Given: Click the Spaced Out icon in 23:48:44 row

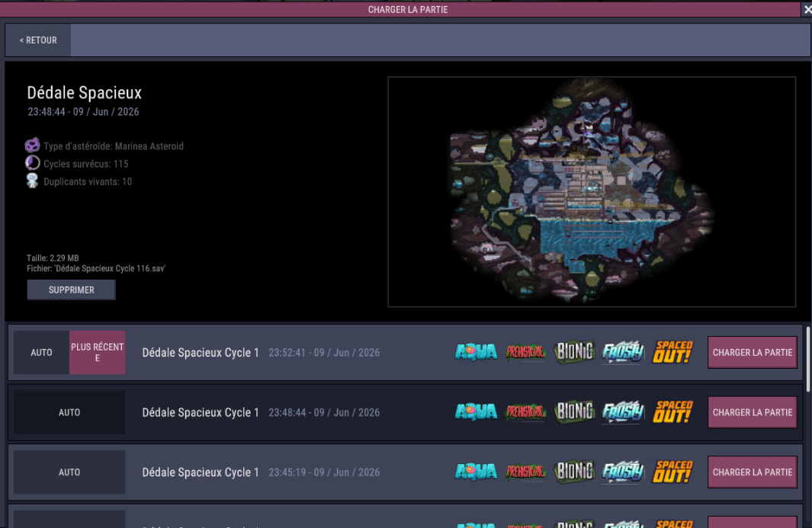Looking at the screenshot, I should [x=672, y=412].
